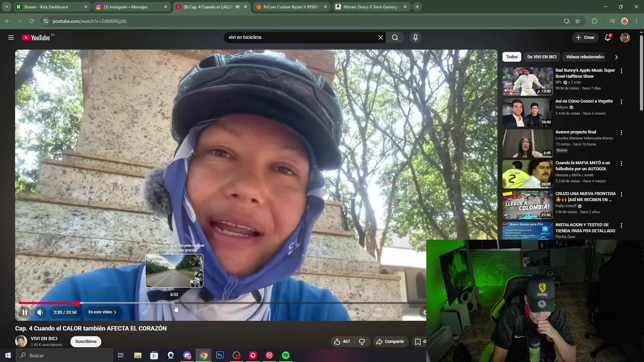
Task: Click the Crear button
Action: (x=585, y=37)
